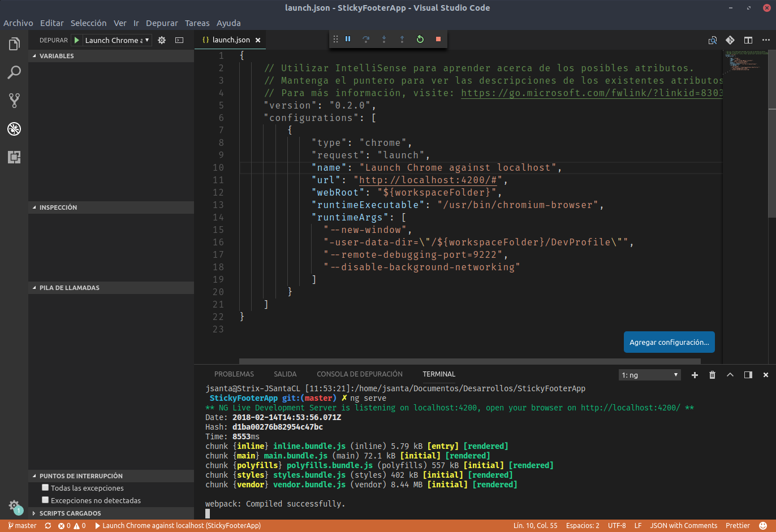This screenshot has width=776, height=532.
Task: Open the terminal selector dropdown showing 1: ng
Action: tap(649, 374)
